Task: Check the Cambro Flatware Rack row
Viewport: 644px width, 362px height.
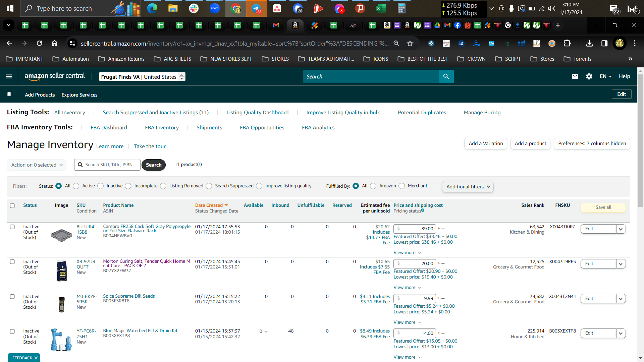Action: click(x=12, y=227)
